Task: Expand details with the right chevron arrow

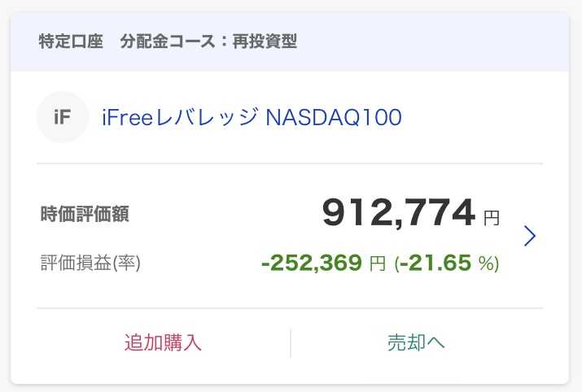Action: tap(530, 236)
